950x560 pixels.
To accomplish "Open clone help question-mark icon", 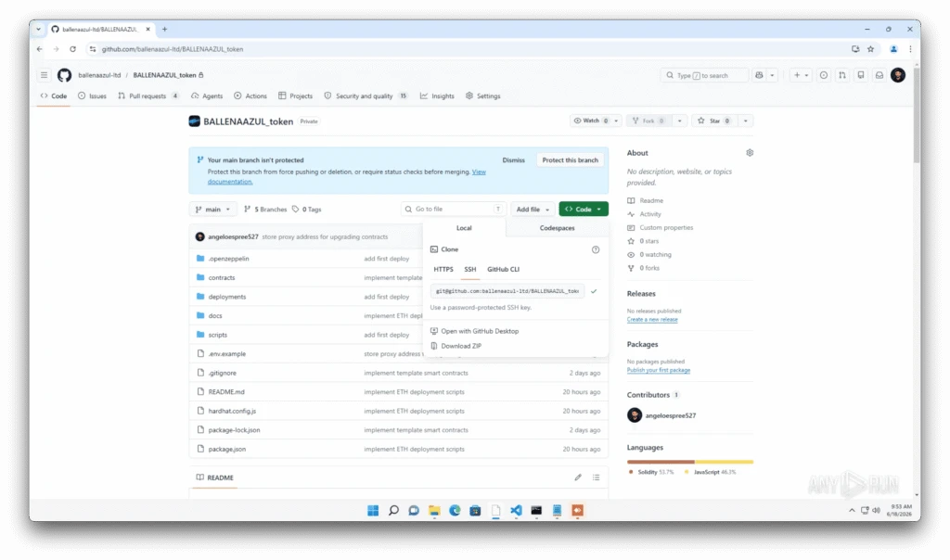I will tap(596, 249).
